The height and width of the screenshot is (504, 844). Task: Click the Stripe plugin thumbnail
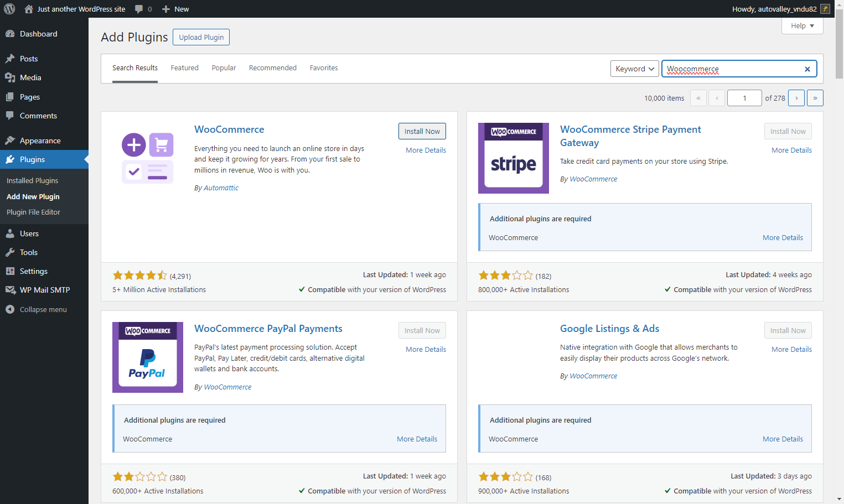514,158
